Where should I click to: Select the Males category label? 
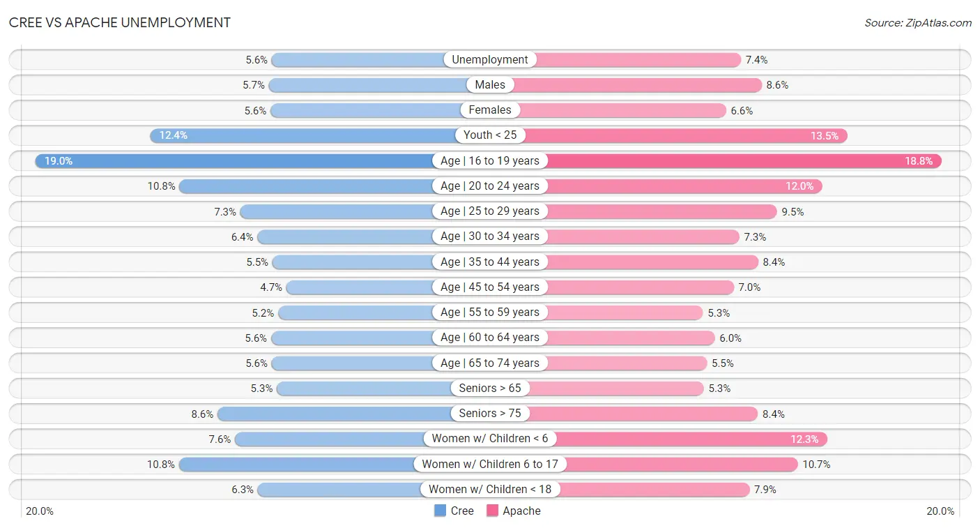click(x=490, y=85)
